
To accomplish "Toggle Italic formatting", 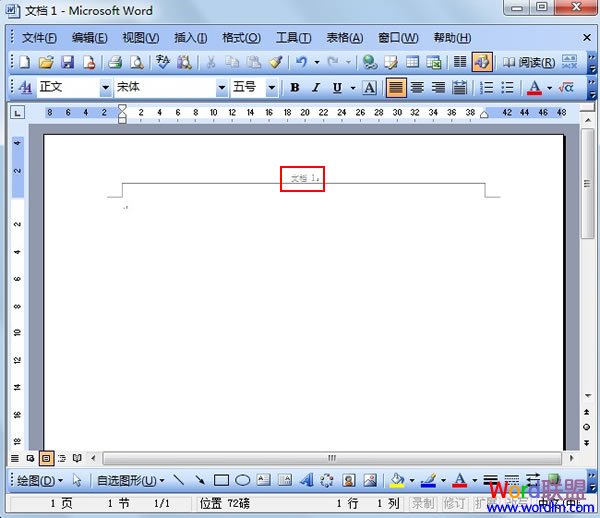I will 316,88.
